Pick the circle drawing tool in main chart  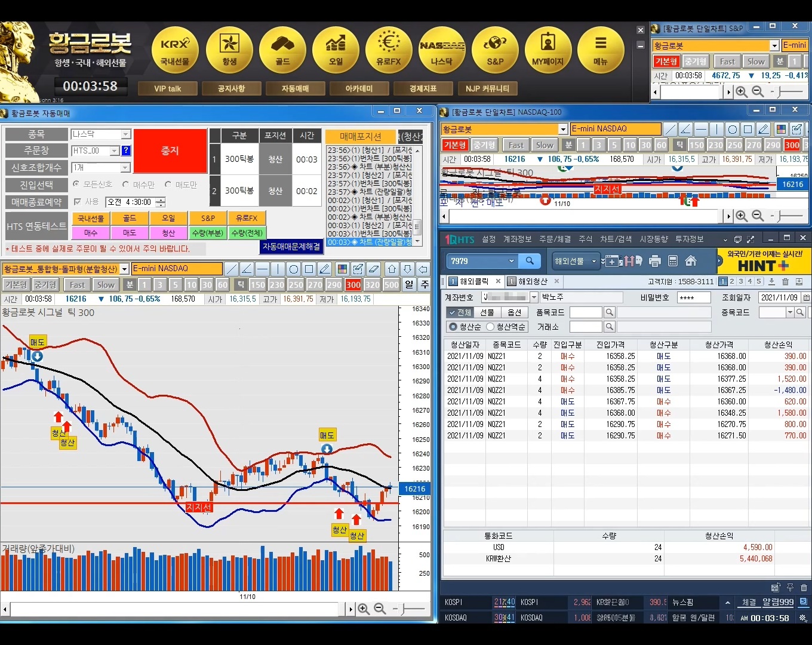(293, 269)
